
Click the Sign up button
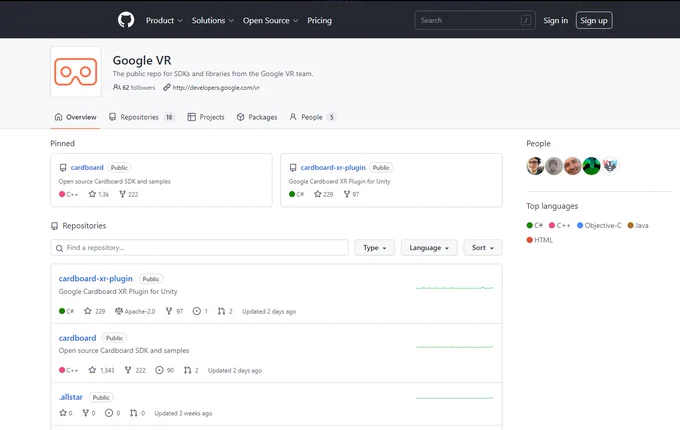tap(594, 20)
